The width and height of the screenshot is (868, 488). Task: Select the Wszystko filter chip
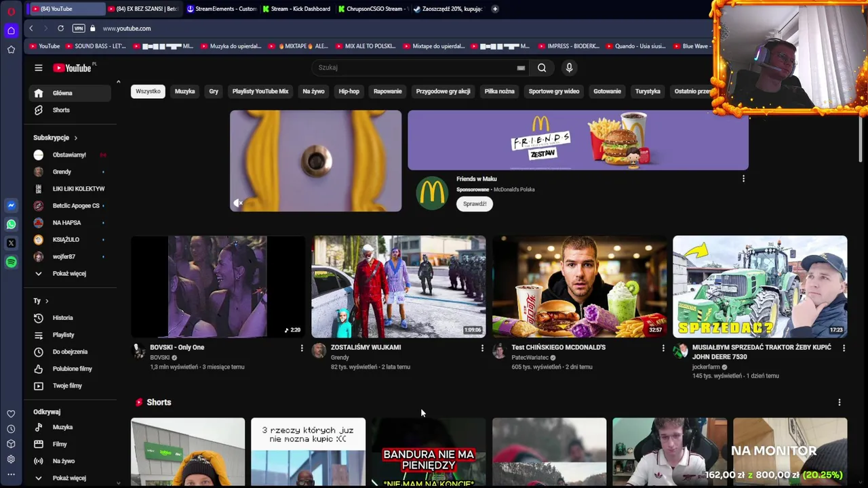point(148,91)
